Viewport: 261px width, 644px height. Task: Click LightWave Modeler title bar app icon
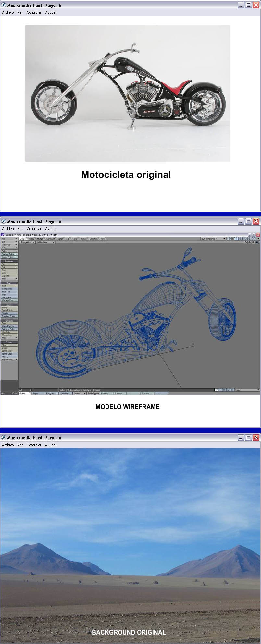click(3, 234)
